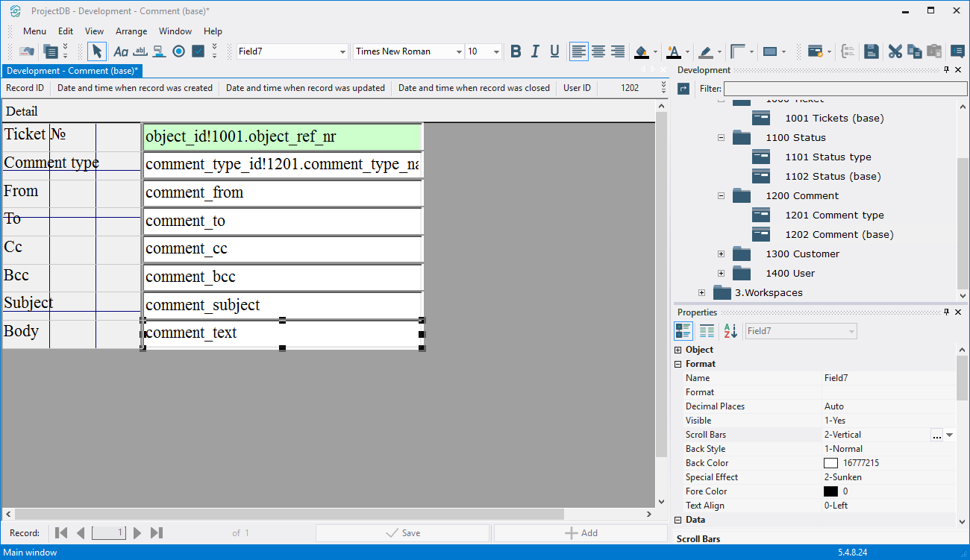
Task: Go to next record with navigation arrow
Action: pyautogui.click(x=137, y=533)
